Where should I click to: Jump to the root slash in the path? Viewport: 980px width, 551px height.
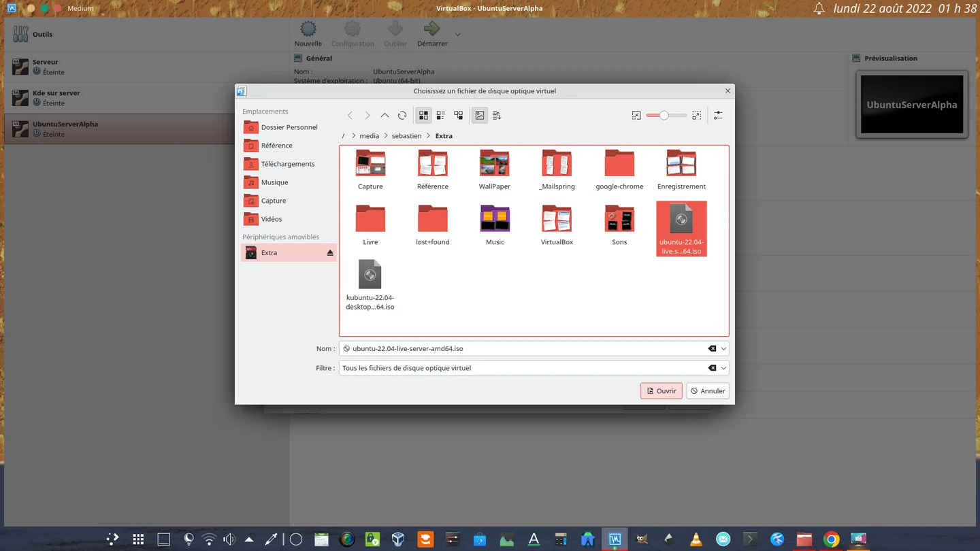pyautogui.click(x=344, y=136)
